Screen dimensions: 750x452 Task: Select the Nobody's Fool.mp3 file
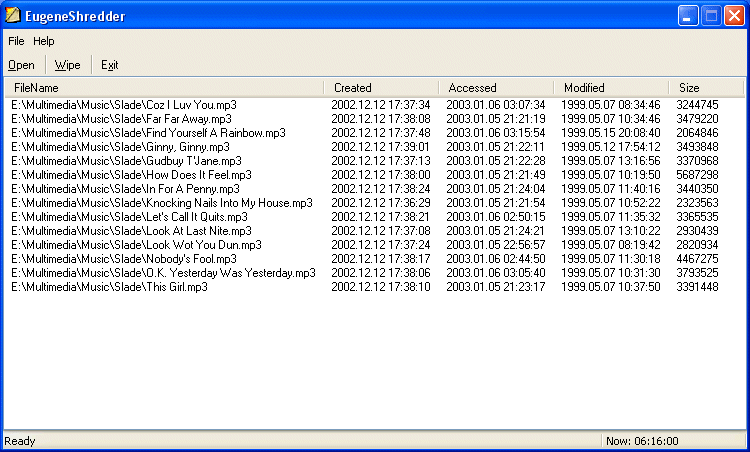124,259
